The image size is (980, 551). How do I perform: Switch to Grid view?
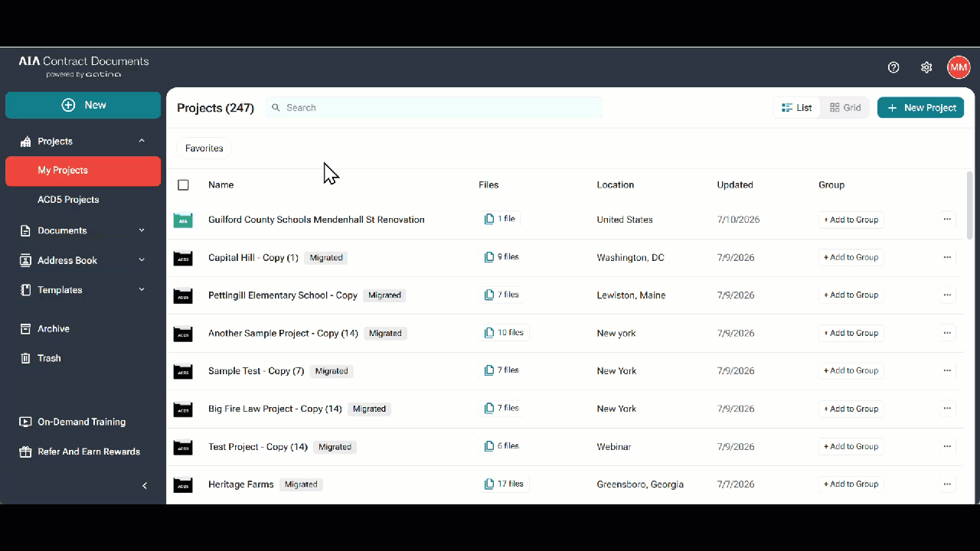click(845, 108)
